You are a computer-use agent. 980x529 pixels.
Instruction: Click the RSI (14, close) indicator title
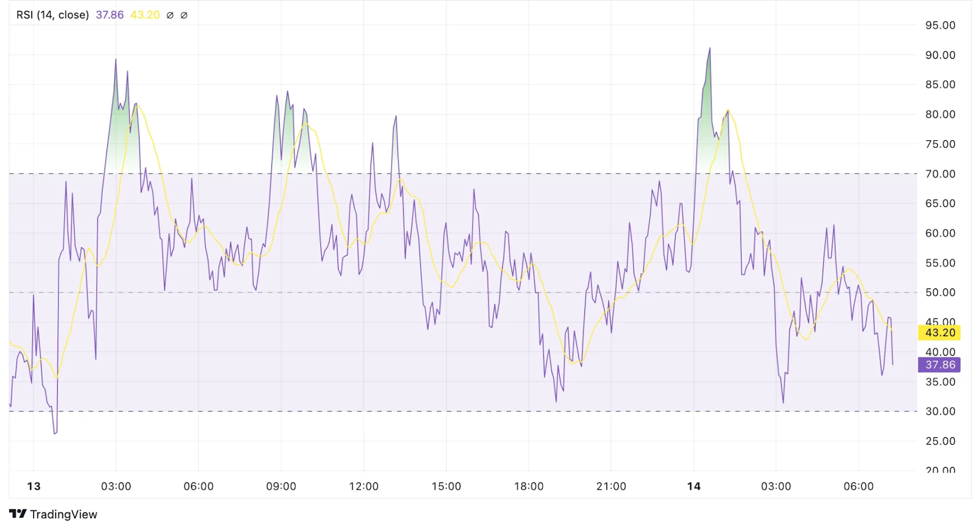point(53,15)
